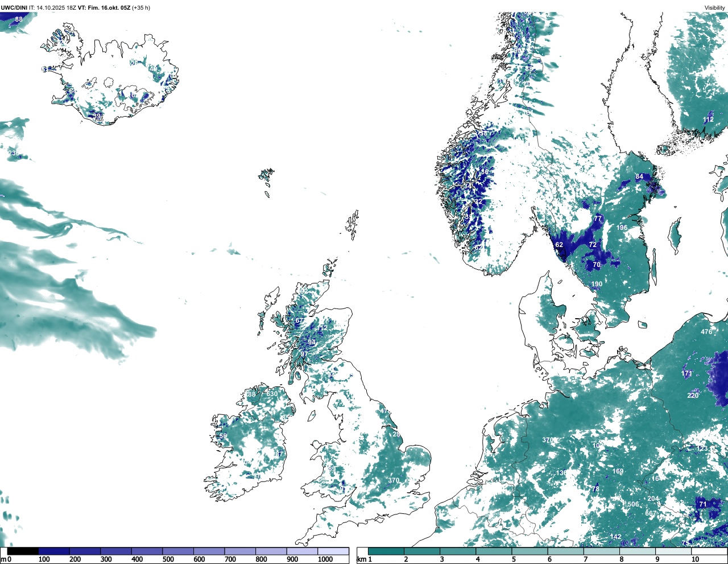
Task: Click the '71' value in the dark blue patch
Action: click(x=703, y=504)
